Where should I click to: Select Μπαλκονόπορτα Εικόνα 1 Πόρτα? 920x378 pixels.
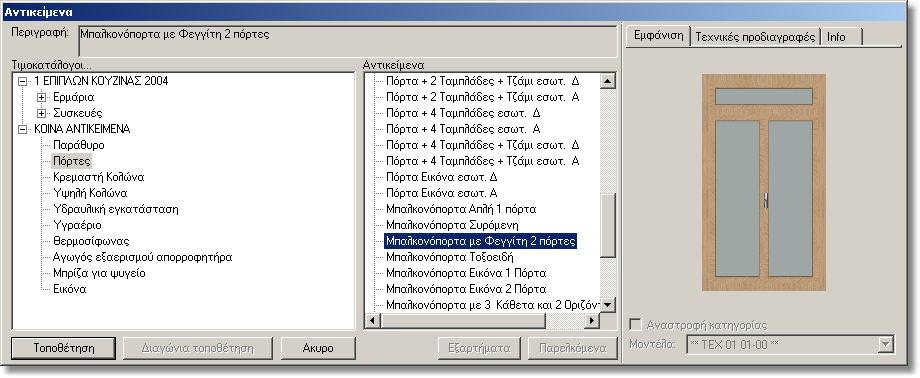point(466,274)
